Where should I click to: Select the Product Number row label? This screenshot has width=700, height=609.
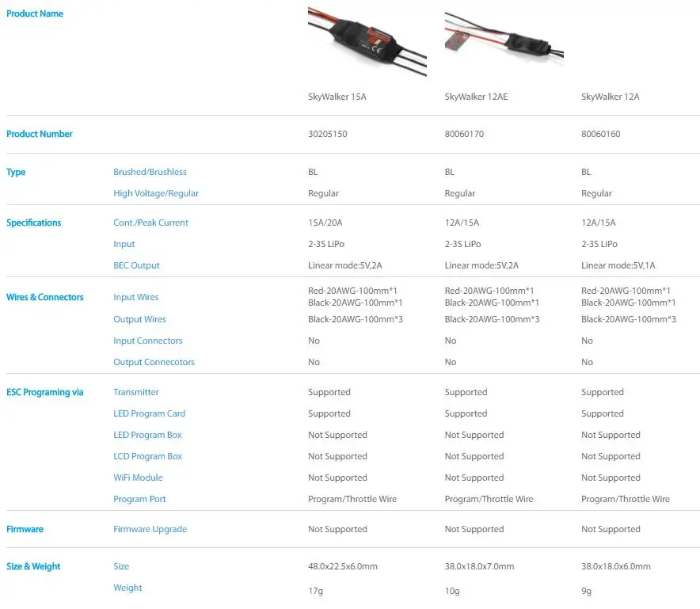point(40,134)
